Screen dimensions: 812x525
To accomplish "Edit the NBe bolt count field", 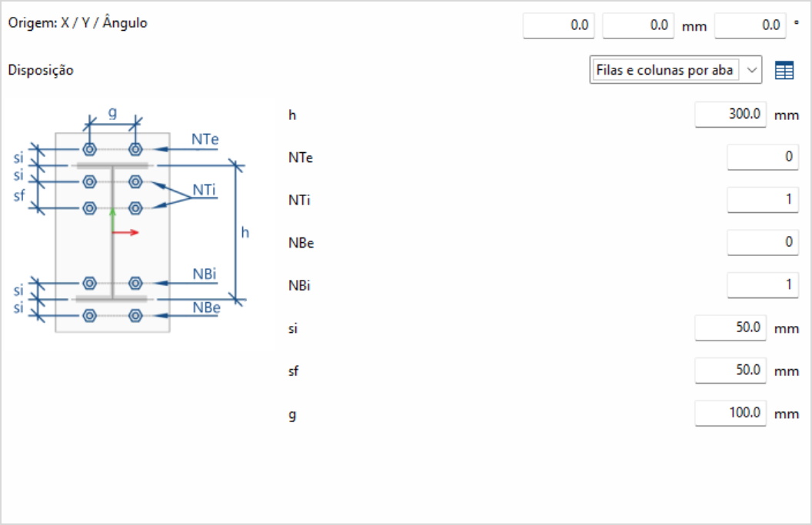I will click(762, 243).
